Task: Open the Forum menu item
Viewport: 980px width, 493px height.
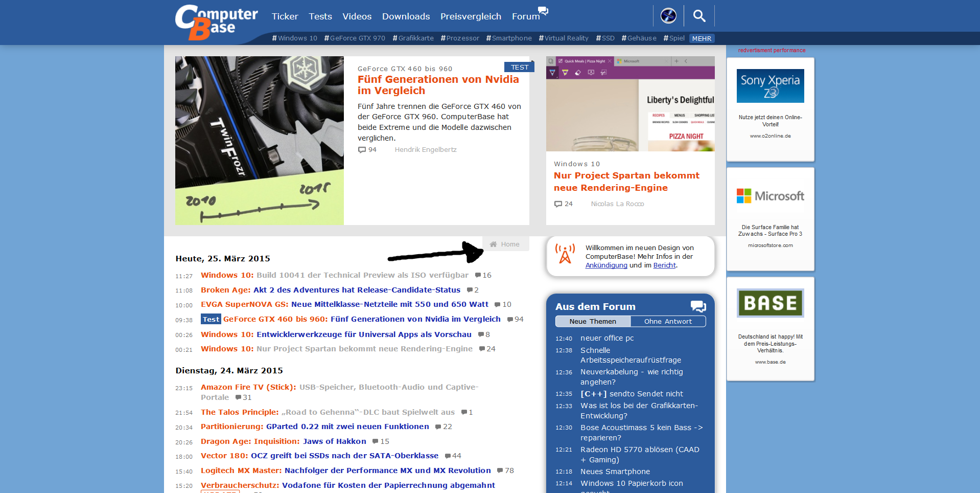Action: coord(526,16)
